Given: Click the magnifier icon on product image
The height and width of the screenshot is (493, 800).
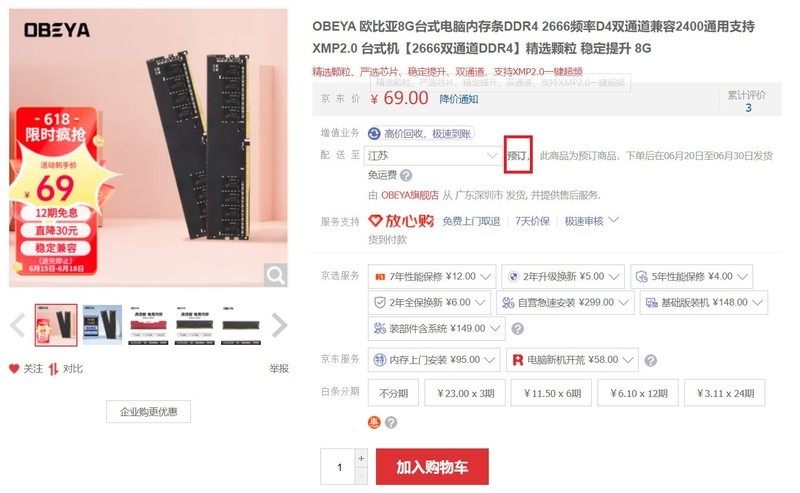Looking at the screenshot, I should [x=276, y=275].
